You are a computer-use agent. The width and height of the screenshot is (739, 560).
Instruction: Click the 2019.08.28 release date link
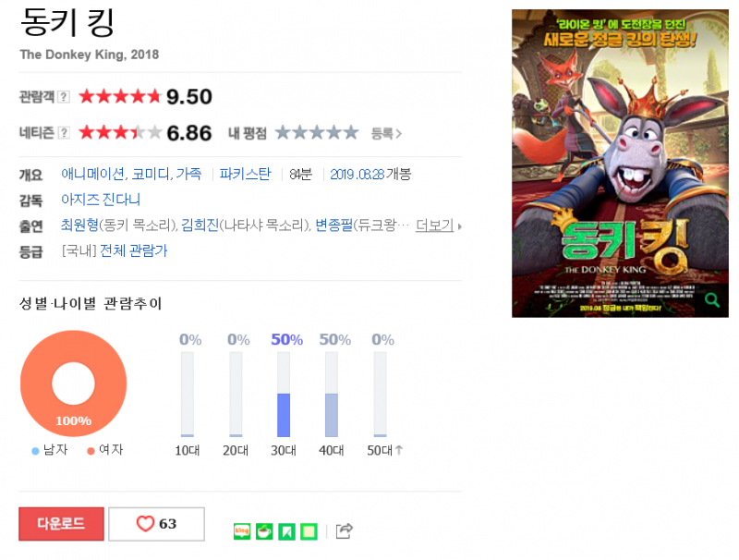click(x=357, y=175)
